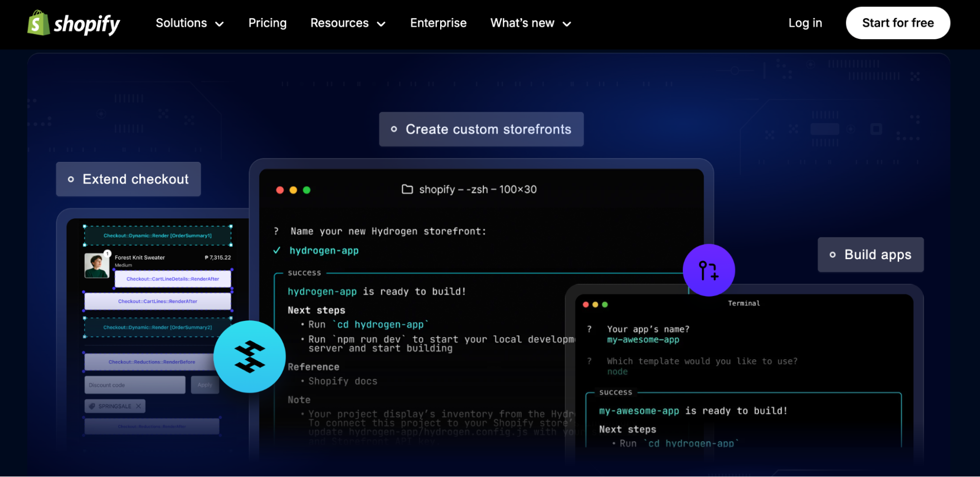The image size is (980, 477).
Task: Click the yellow dot in small Terminal window
Action: pyautogui.click(x=595, y=305)
